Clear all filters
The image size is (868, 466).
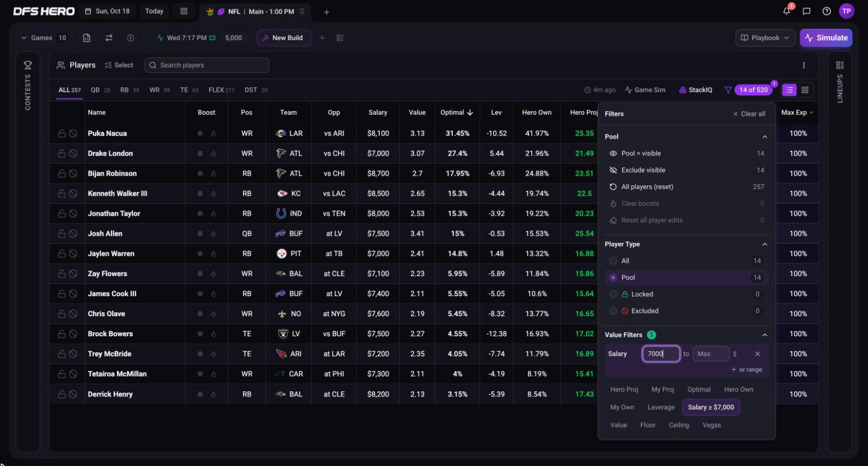coord(749,114)
